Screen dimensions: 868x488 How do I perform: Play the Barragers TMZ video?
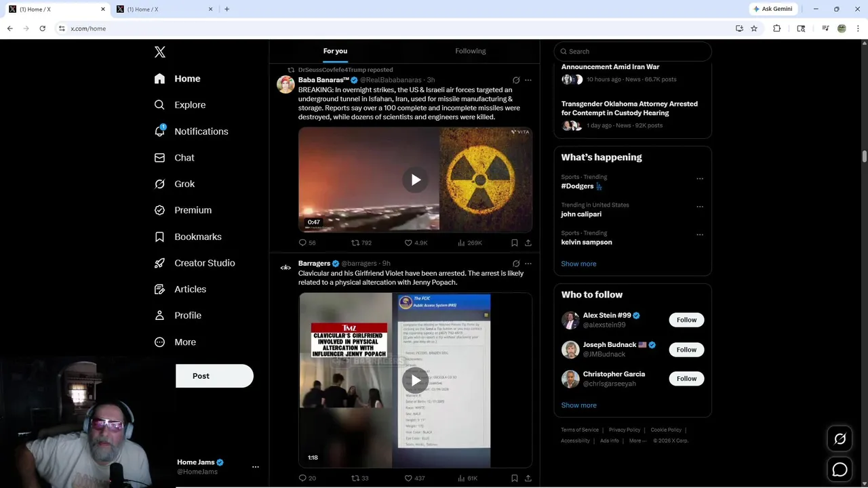416,380
